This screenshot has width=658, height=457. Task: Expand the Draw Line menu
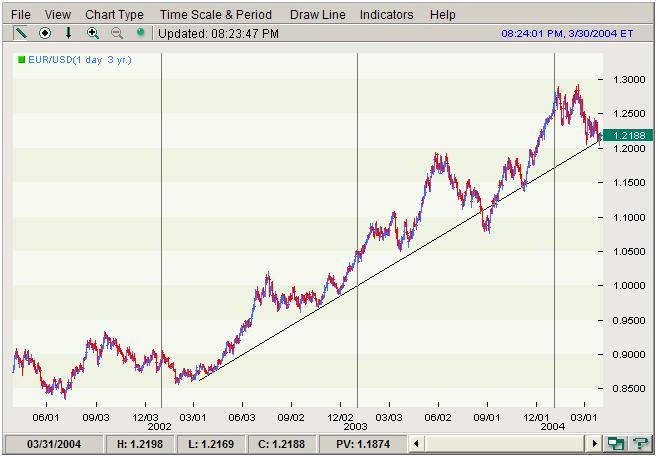coord(317,15)
